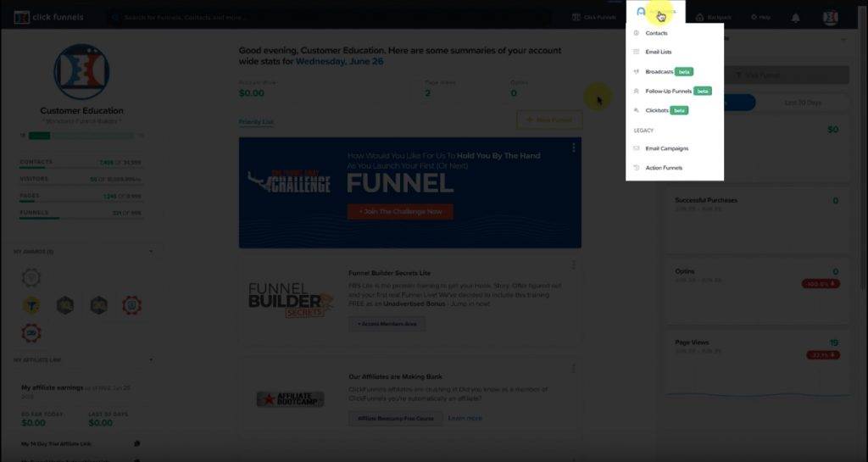Viewport: 868px width, 462px height.
Task: Open options menu on the Challenge banner
Action: pos(574,148)
